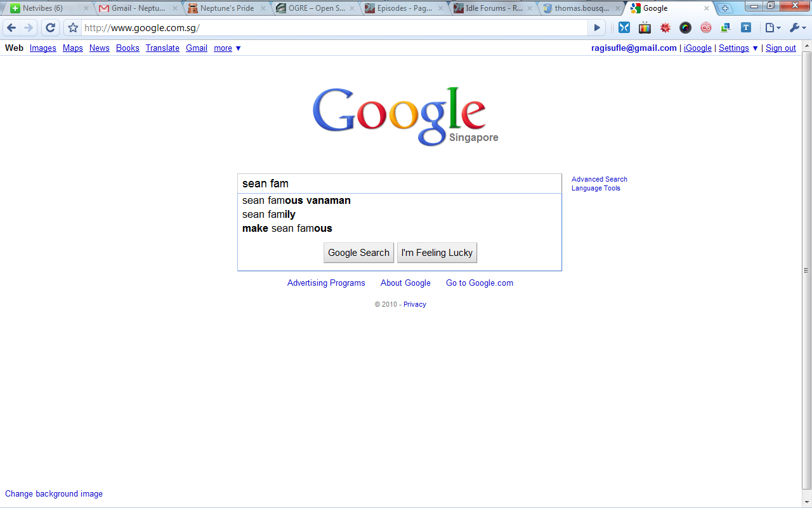Click the I'm Feeling Lucky button

point(437,253)
